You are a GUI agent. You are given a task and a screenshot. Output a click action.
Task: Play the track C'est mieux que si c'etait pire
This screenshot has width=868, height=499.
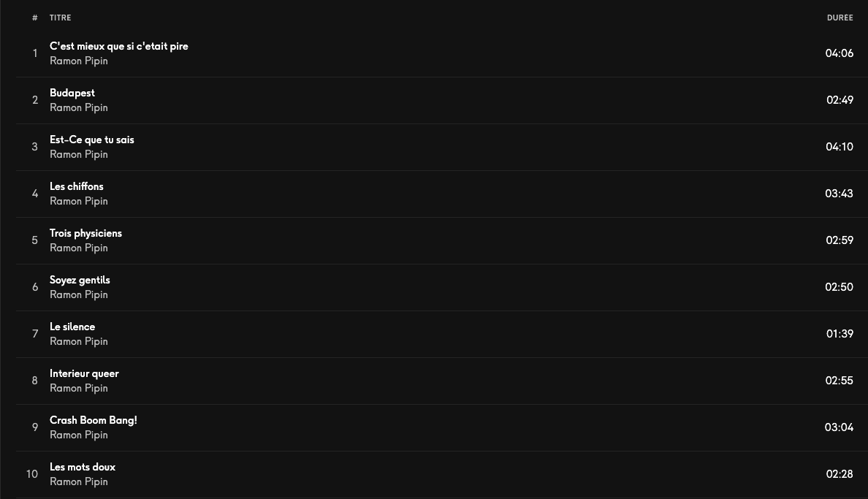tap(119, 46)
